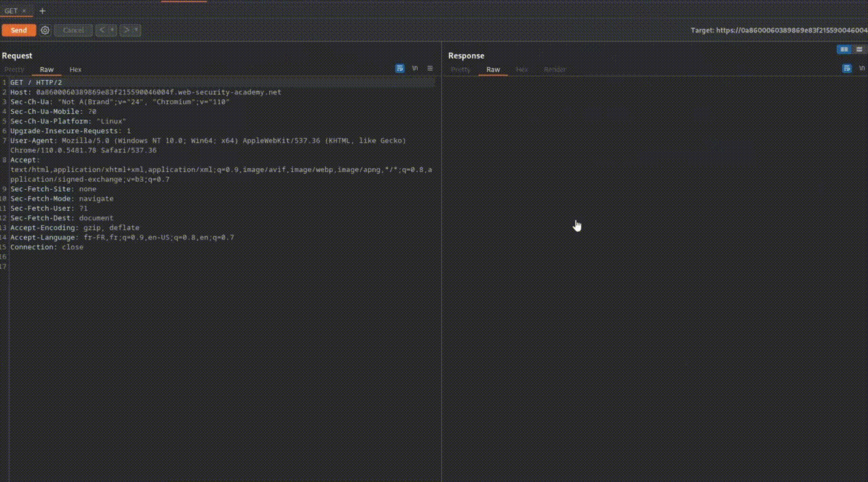Switch to side-by-side layout view

pyautogui.click(x=844, y=49)
